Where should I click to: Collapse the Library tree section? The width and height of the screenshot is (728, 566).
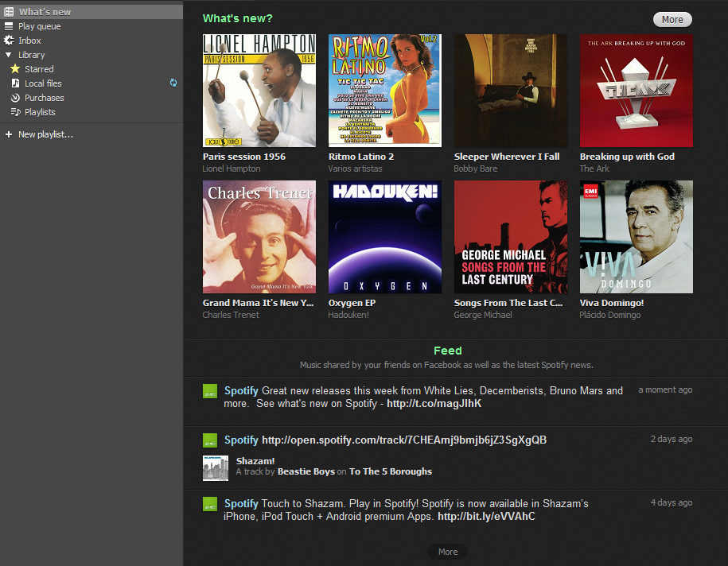click(x=9, y=55)
